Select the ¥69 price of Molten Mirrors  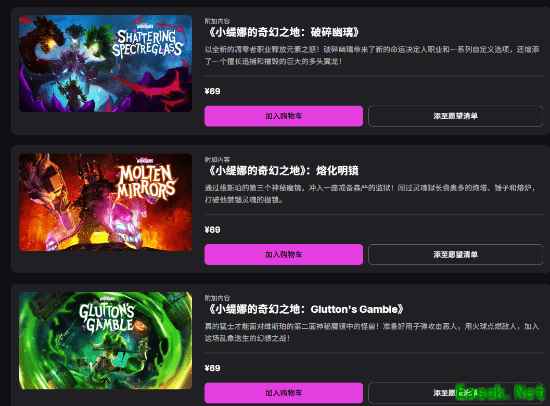213,230
